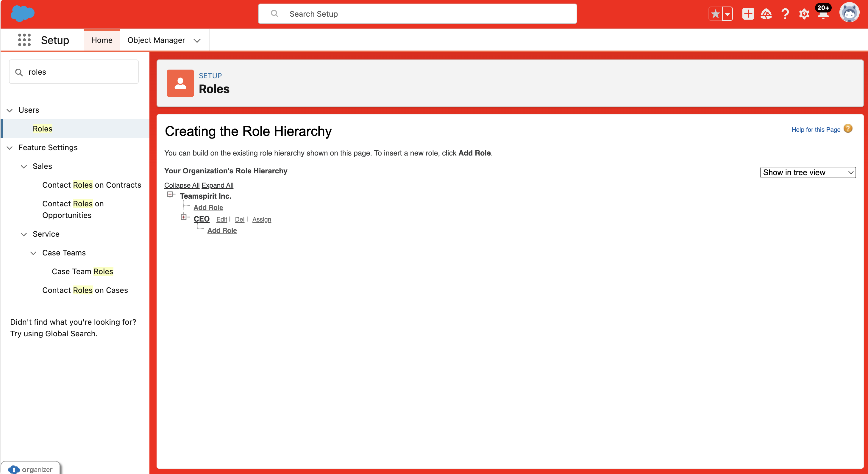Click Edit next to CEO
Viewport: 868px width, 474px height.
pos(222,219)
